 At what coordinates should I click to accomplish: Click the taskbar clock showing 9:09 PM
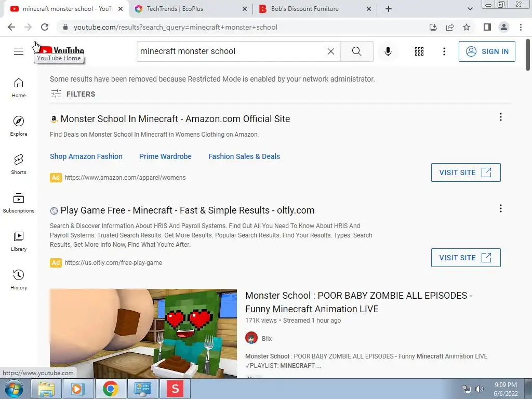pos(506,389)
